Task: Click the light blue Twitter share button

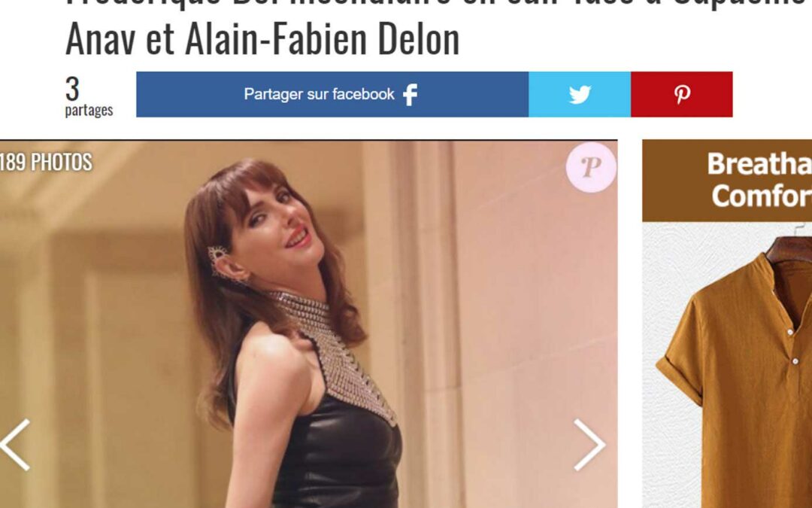Action: [x=580, y=94]
